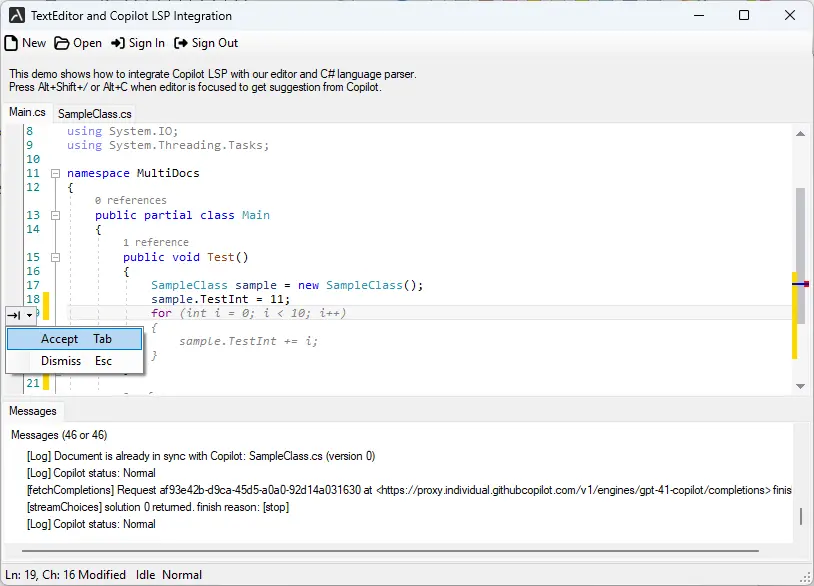This screenshot has height=586, width=814.
Task: Click 'Messages (46 or 46)' header
Action: pyautogui.click(x=59, y=435)
